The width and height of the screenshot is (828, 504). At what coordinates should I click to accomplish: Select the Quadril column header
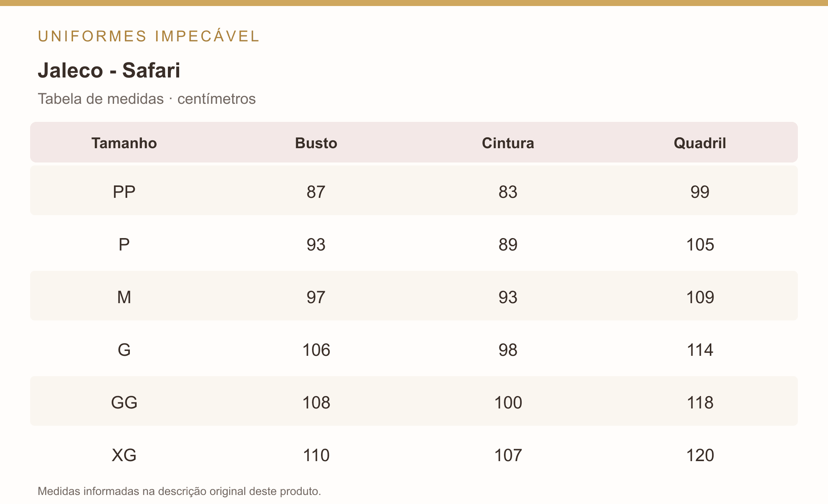(700, 143)
